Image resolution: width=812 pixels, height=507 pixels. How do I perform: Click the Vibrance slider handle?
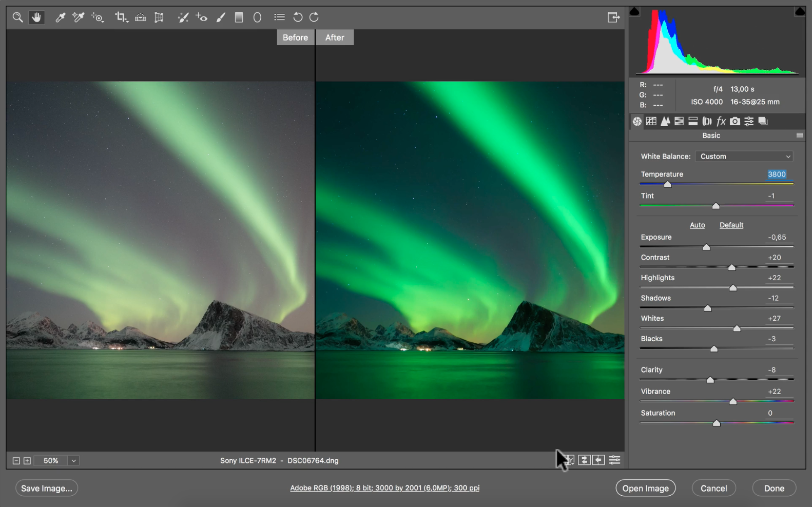(x=733, y=401)
